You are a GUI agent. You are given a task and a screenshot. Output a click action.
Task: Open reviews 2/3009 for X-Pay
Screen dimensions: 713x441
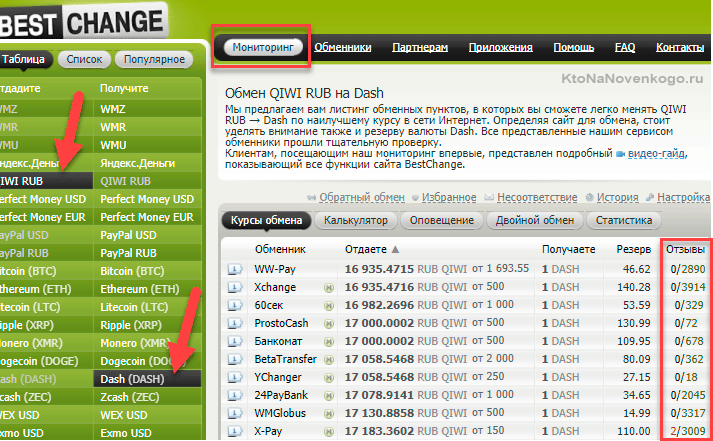[x=688, y=431]
